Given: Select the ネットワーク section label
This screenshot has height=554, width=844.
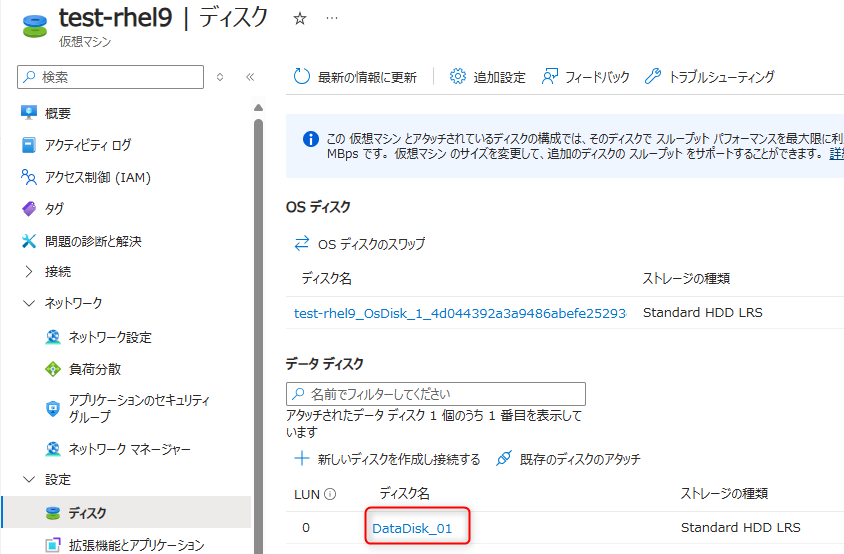Looking at the screenshot, I should [x=74, y=303].
